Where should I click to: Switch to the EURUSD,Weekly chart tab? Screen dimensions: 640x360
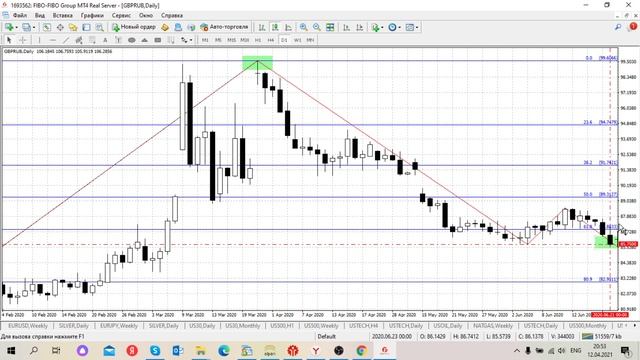click(28, 326)
